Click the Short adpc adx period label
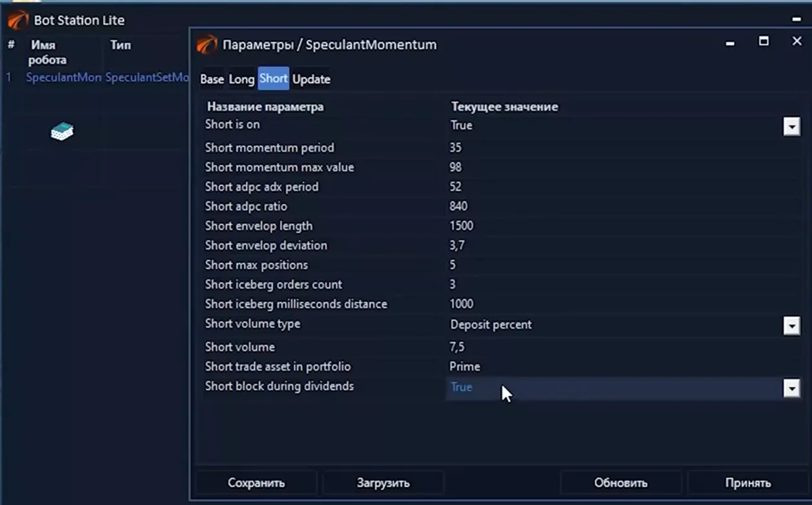This screenshot has width=812, height=505. [x=261, y=186]
